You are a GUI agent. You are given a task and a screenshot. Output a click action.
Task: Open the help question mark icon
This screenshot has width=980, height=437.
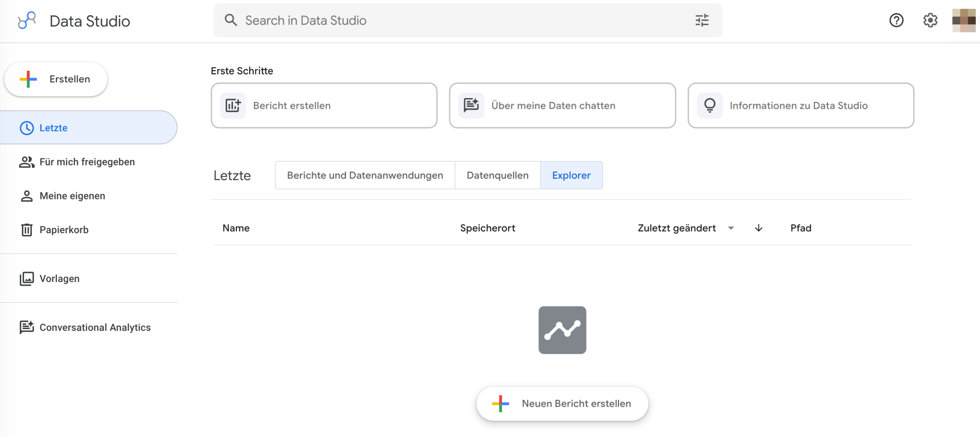(896, 20)
